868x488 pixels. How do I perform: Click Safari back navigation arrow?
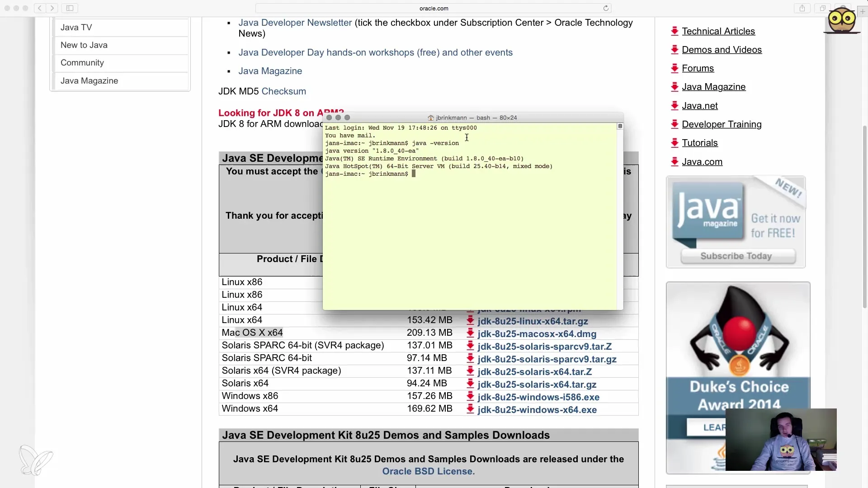point(40,8)
